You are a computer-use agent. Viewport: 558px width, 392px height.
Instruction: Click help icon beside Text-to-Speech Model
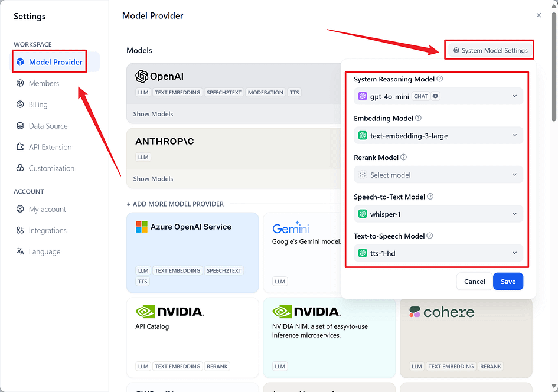point(430,236)
